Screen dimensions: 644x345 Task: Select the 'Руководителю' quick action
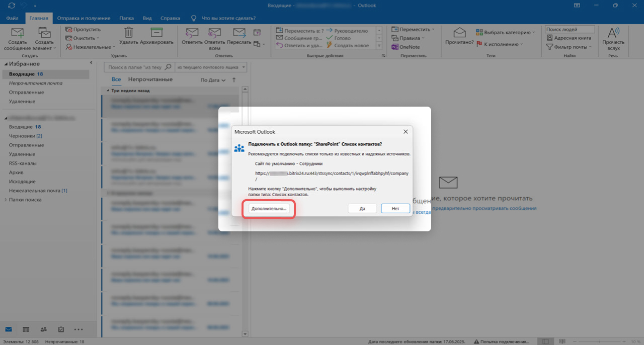click(x=347, y=31)
